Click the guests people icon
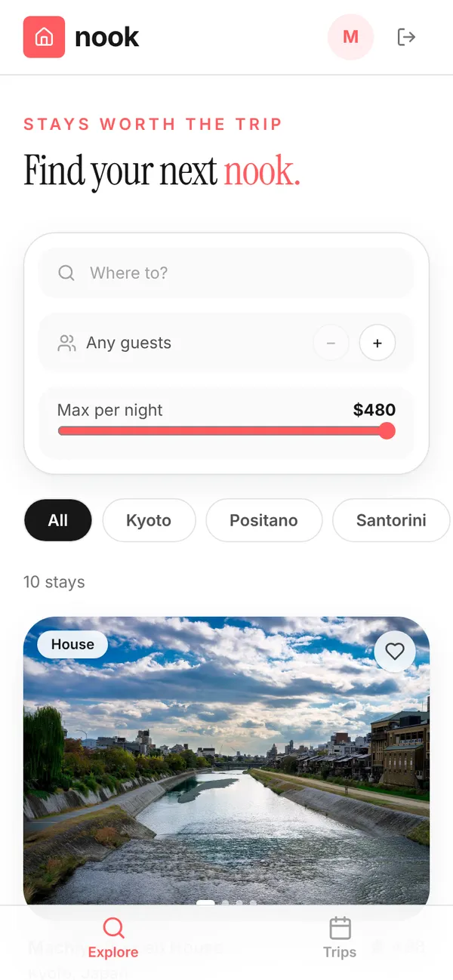Image resolution: width=453 pixels, height=980 pixels. [66, 344]
